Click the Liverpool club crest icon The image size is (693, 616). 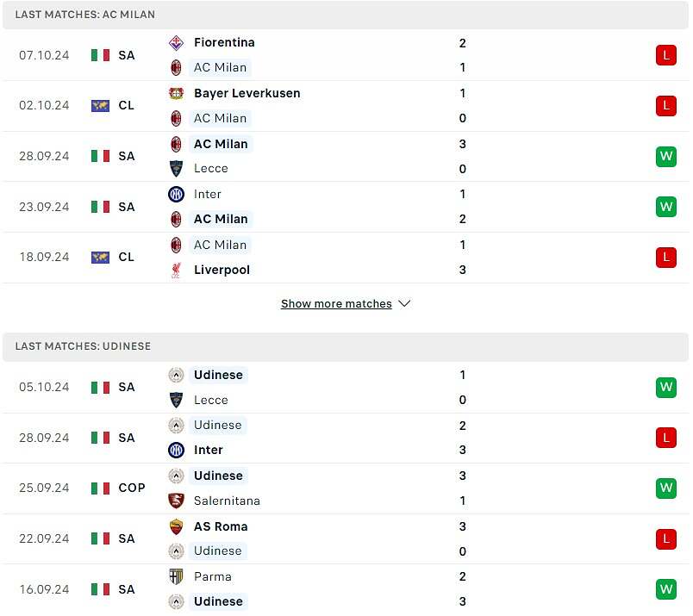[176, 270]
